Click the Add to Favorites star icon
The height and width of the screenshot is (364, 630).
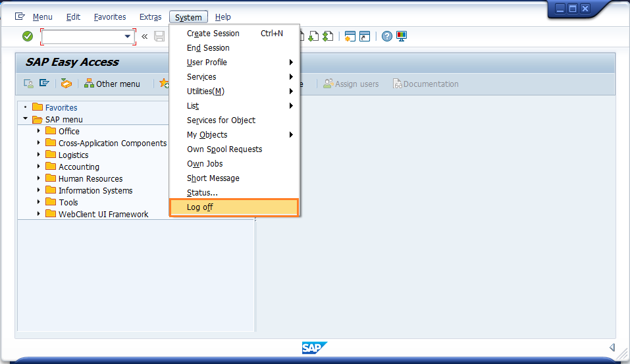tap(163, 84)
